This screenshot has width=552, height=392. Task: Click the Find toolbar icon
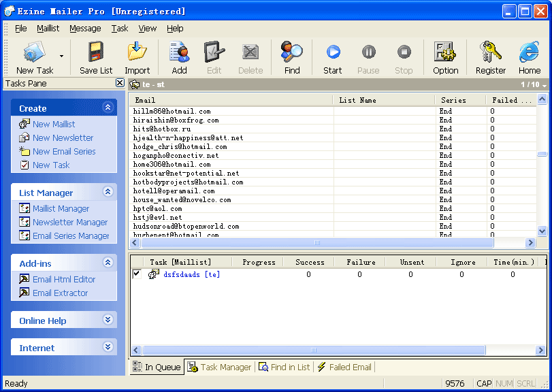(x=292, y=52)
